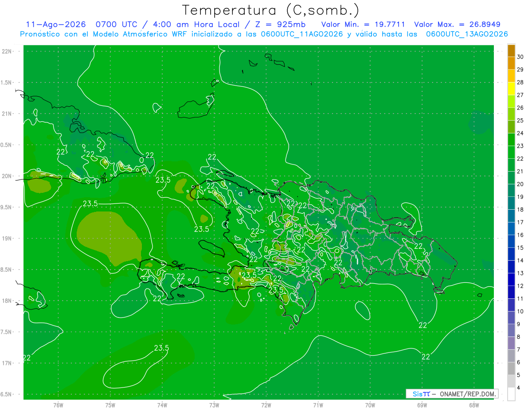Click the '72W' longitude axis label
The height and width of the screenshot is (411, 532).
266,405
